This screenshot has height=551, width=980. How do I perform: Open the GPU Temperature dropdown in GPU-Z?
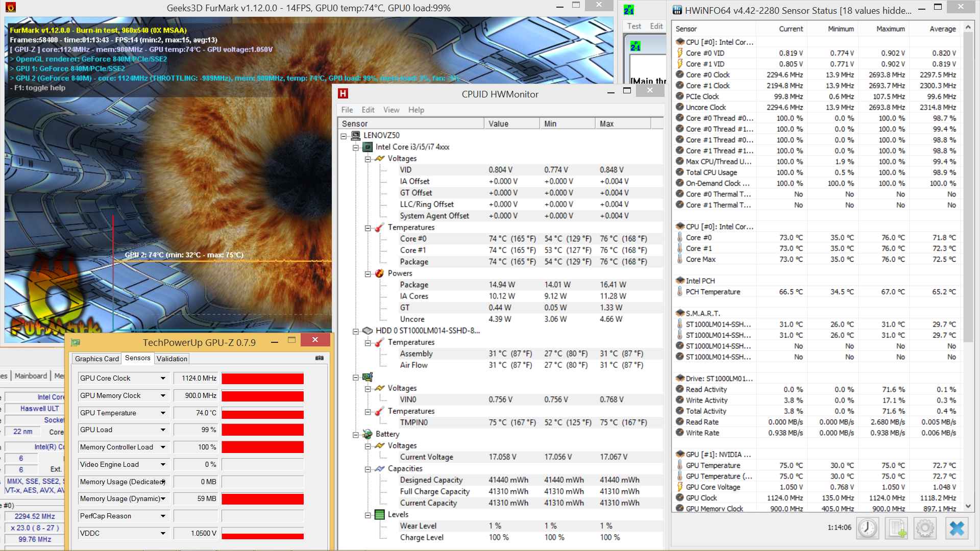[x=163, y=413]
